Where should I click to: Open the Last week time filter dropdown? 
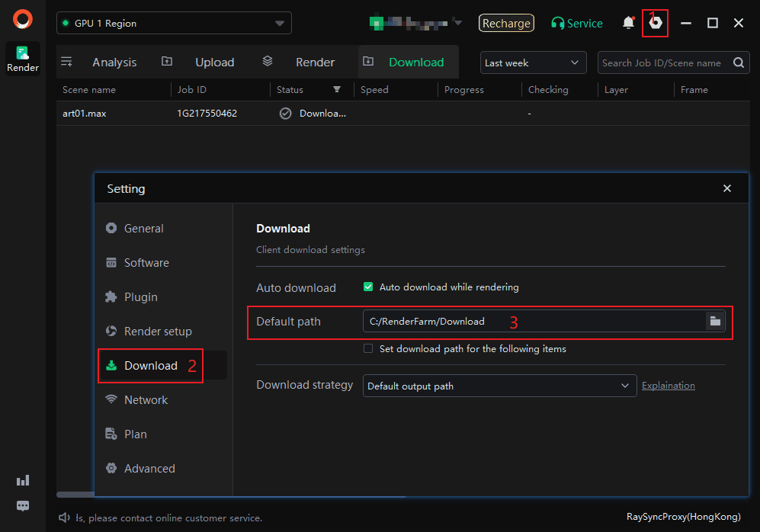click(533, 63)
